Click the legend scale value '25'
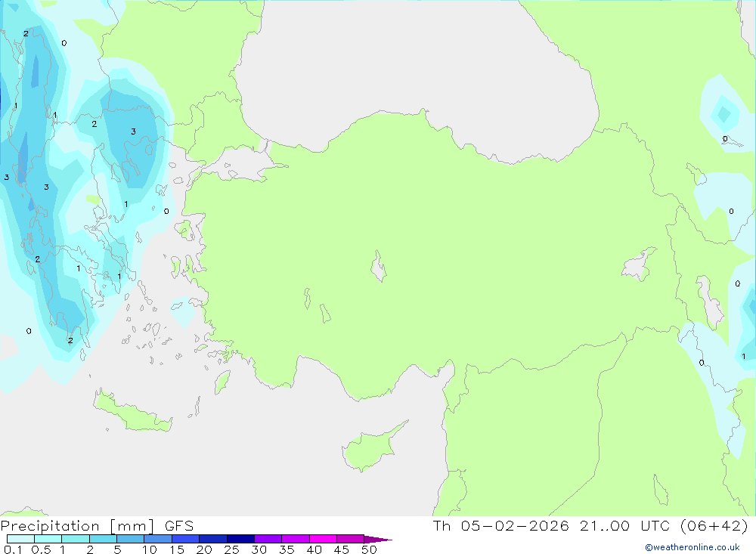The height and width of the screenshot is (554, 756). 232,549
